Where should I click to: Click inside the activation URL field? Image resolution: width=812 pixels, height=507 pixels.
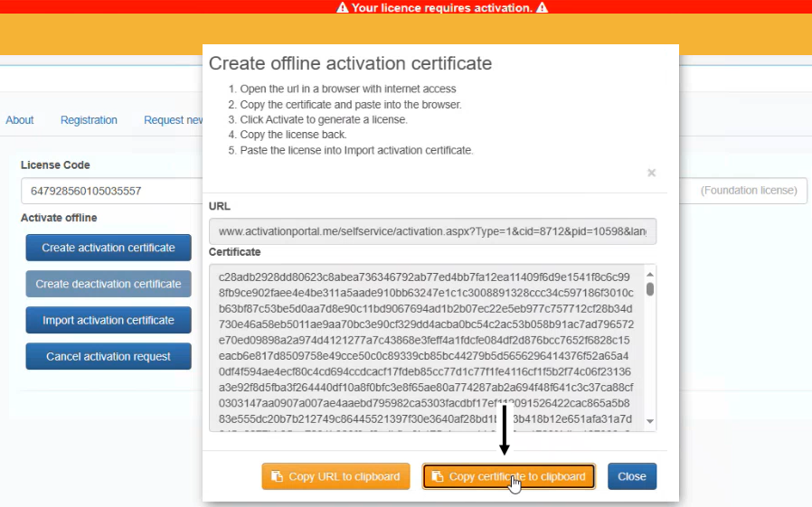coord(432,231)
